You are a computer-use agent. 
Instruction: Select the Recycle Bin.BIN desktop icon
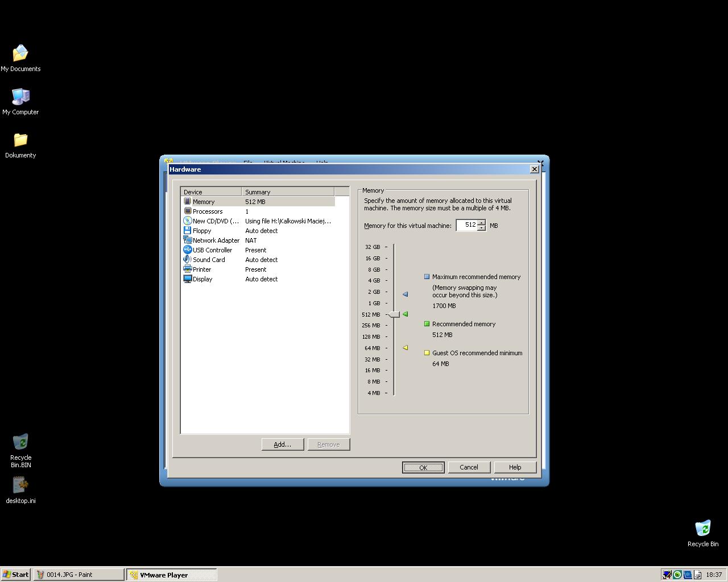tap(20, 442)
